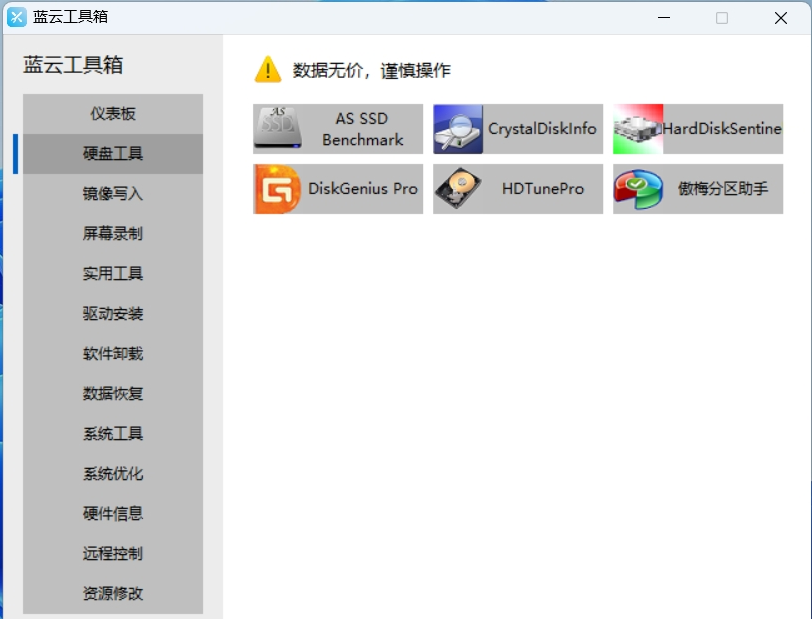Open 傲梅分区助手 partition assistant
Viewport: 812px width, 619px height.
(697, 189)
